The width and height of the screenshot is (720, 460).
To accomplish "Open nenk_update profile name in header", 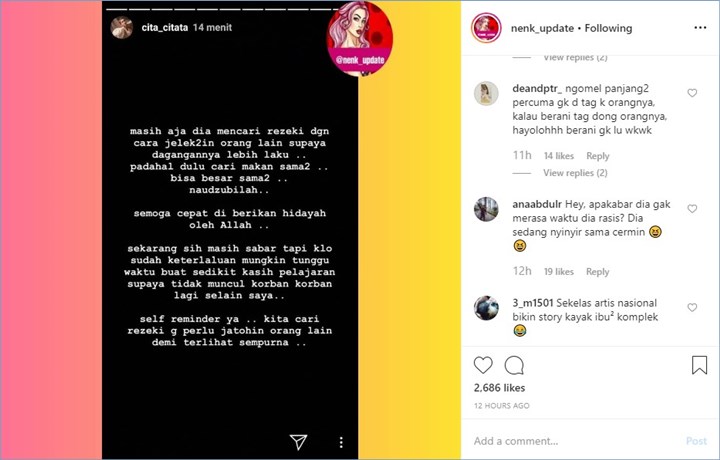I will click(542, 28).
